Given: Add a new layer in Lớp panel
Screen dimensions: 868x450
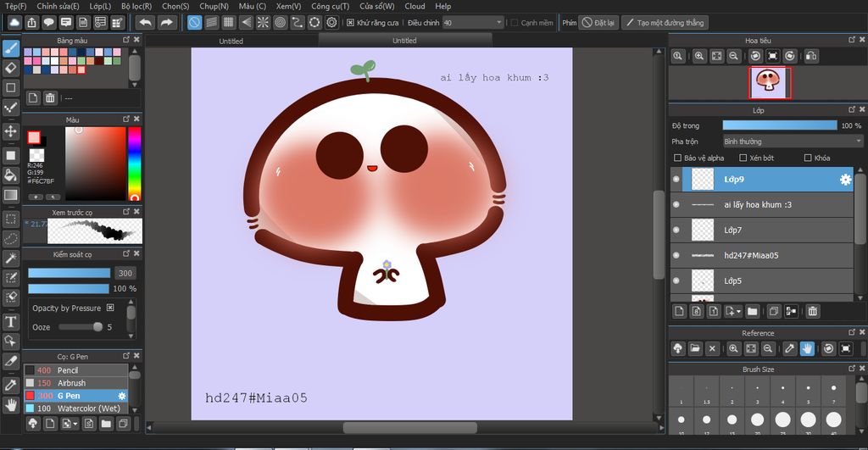Looking at the screenshot, I should coord(679,311).
